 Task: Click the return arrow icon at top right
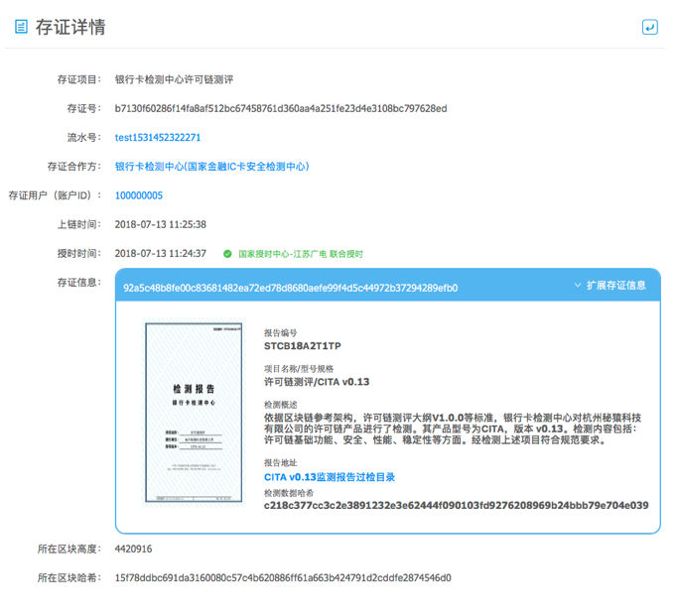pos(649,27)
